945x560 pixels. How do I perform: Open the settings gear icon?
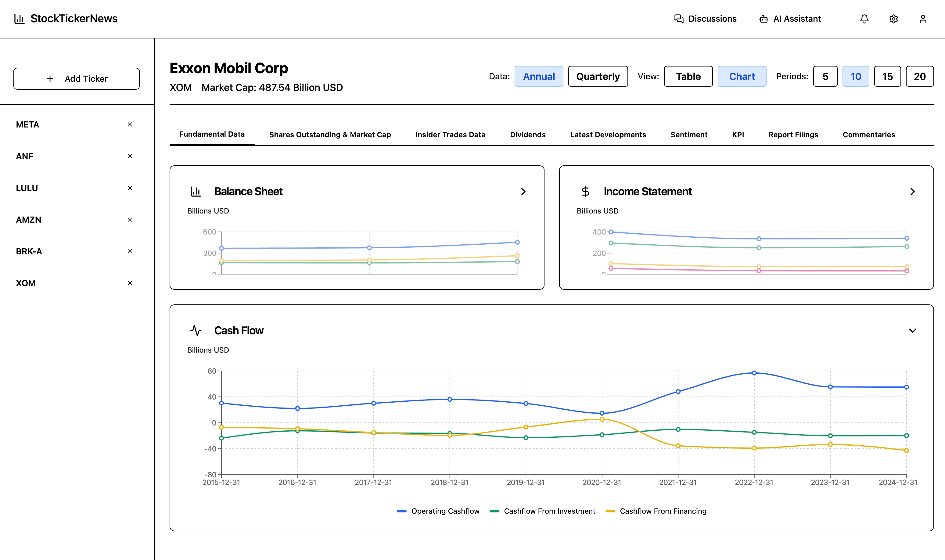[894, 19]
